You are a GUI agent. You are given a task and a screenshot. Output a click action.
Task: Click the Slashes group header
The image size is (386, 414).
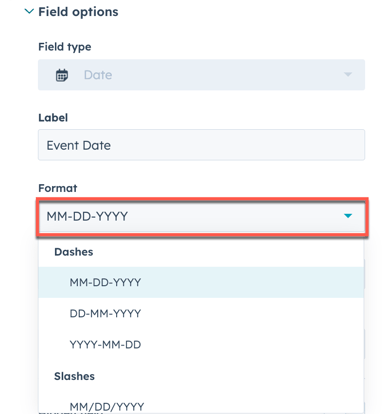[x=74, y=376]
